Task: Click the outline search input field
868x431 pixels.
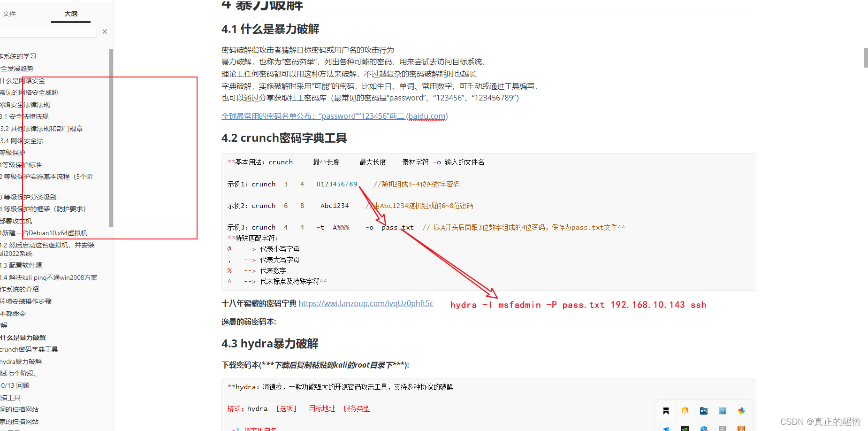Action: click(x=48, y=32)
